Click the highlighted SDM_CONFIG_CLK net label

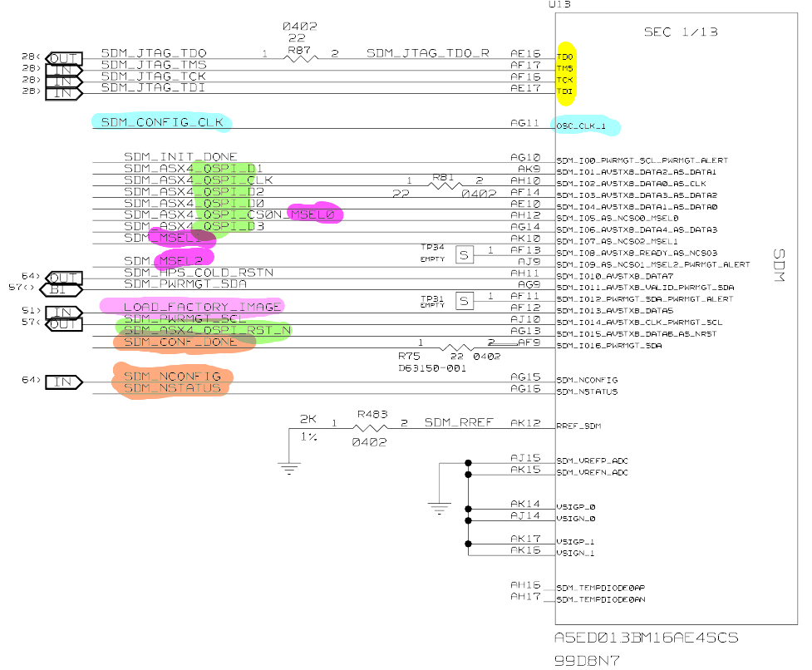[x=162, y=122]
